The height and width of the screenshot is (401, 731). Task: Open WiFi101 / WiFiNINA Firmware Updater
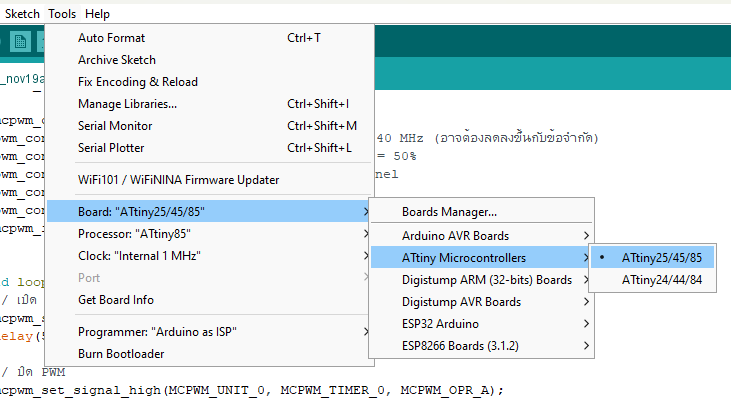click(x=210, y=180)
